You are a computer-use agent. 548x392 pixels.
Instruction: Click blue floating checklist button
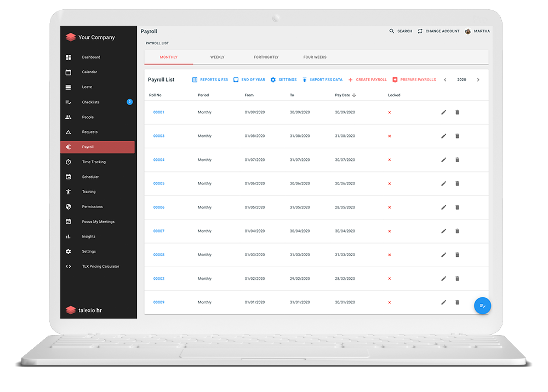[x=482, y=306]
